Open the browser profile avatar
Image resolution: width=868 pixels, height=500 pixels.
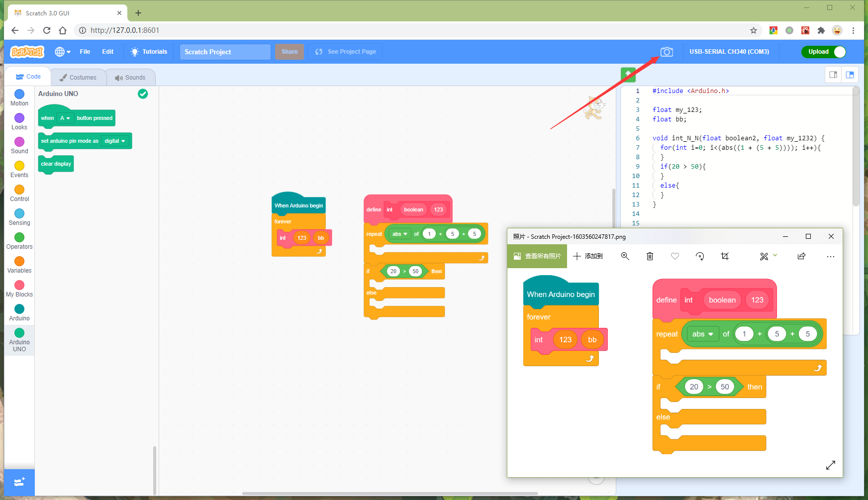(x=837, y=30)
